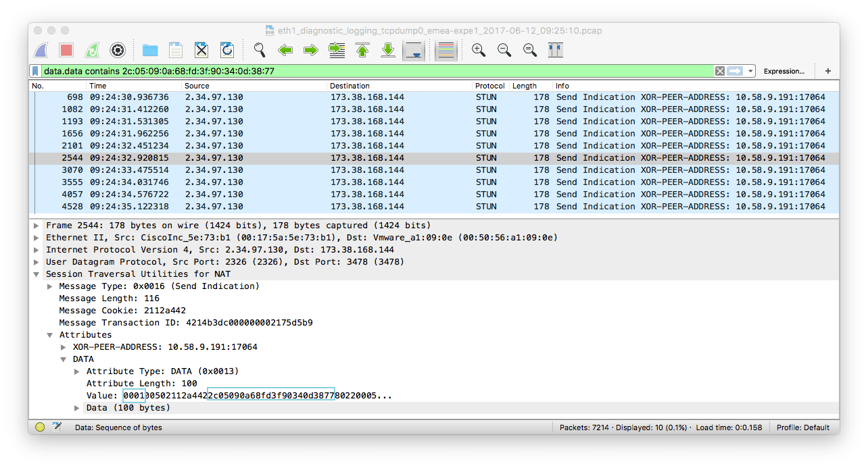This screenshot has height=468, width=868.
Task: Open the Expert Information status dot
Action: point(39,427)
